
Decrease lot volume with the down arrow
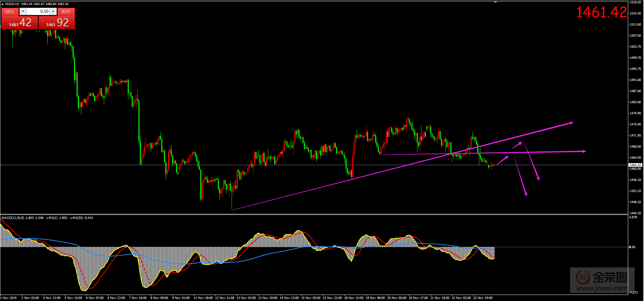click(x=23, y=11)
